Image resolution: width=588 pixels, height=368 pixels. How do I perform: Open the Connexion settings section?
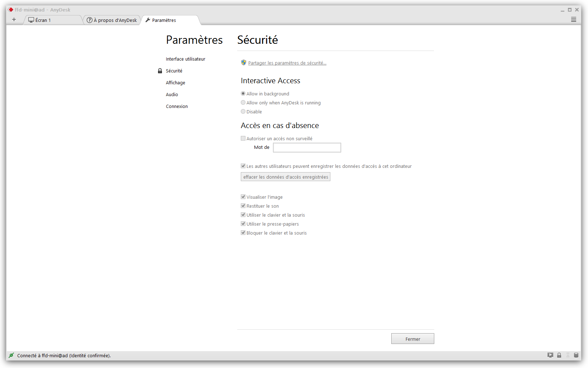click(177, 106)
